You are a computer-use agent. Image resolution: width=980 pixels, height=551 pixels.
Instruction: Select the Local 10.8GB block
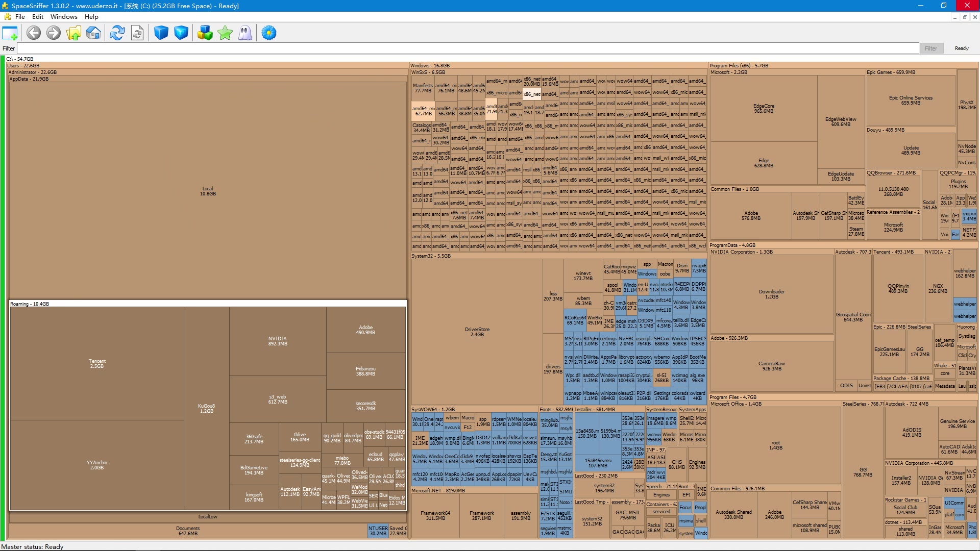pyautogui.click(x=208, y=191)
